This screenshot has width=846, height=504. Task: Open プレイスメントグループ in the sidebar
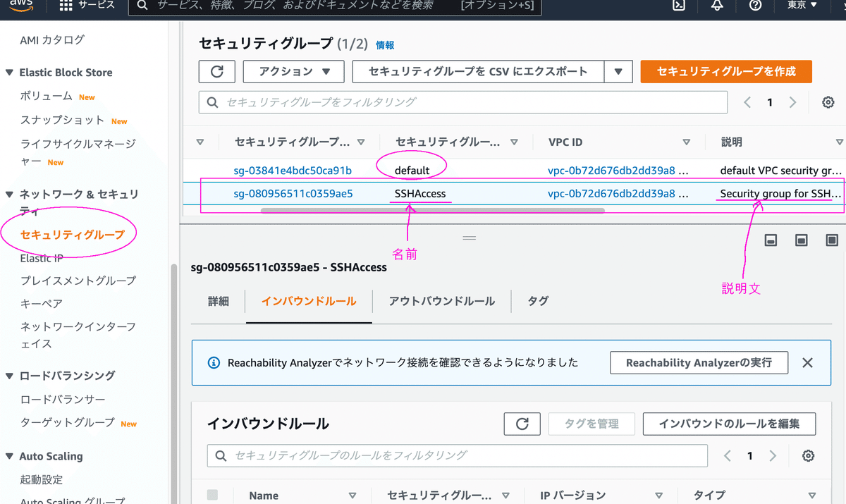pyautogui.click(x=78, y=281)
